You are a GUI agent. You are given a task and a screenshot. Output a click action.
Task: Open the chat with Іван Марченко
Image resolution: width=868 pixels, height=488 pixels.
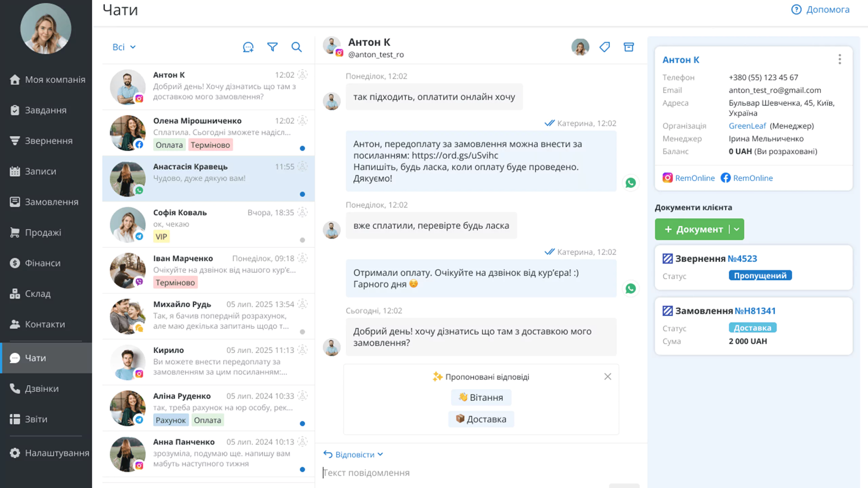click(209, 270)
